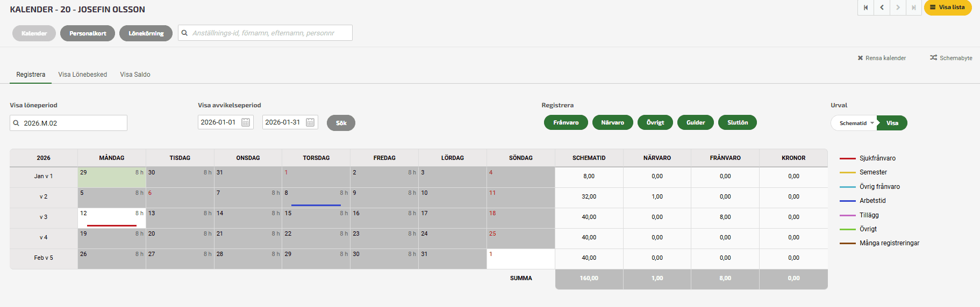Viewport: 980px width, 307px height.
Task: Click Rensa kalender cross icon
Action: (x=860, y=58)
